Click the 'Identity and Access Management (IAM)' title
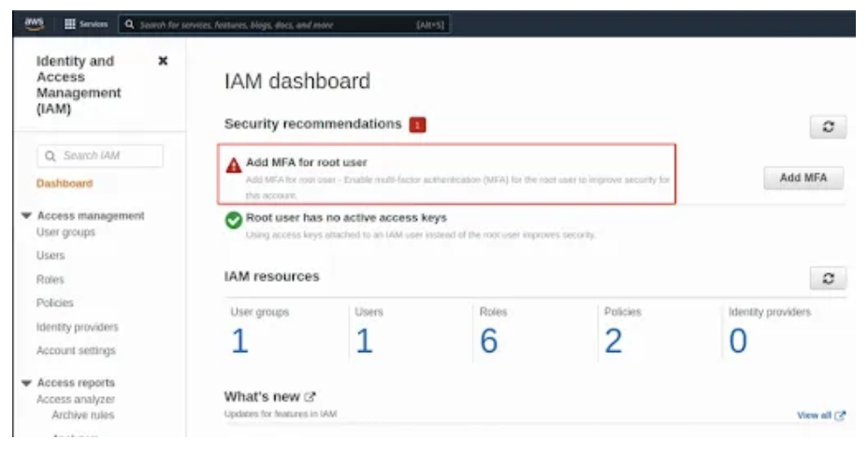 click(79, 85)
